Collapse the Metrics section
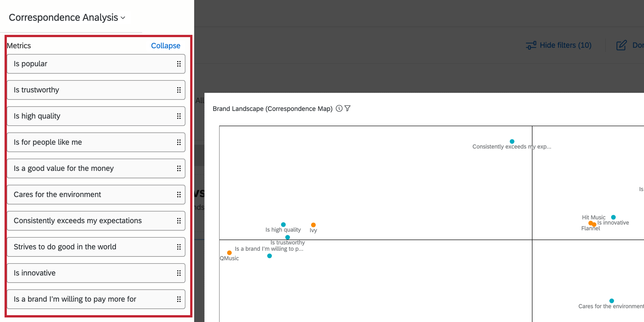 (166, 45)
